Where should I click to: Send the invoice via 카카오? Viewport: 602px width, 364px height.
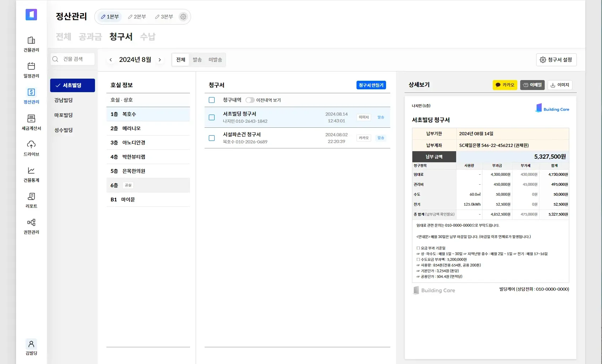pos(505,85)
